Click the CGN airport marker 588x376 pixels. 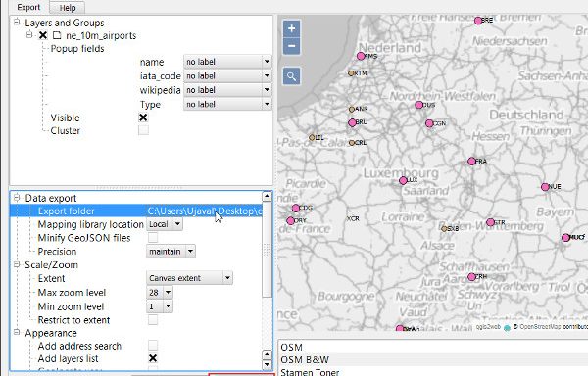tap(430, 123)
